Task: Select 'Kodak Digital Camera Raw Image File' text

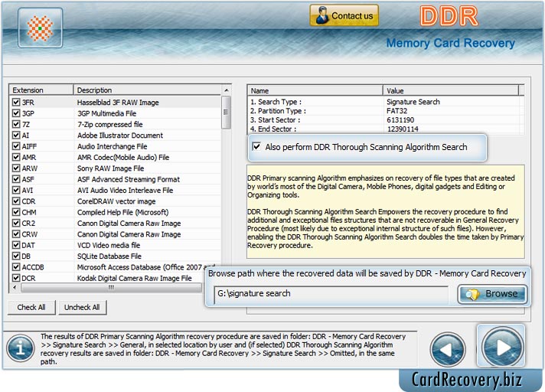Action: pos(134,279)
